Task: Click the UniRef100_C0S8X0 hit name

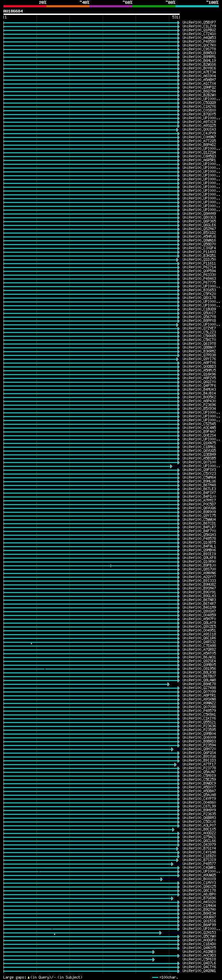Action: (x=199, y=110)
